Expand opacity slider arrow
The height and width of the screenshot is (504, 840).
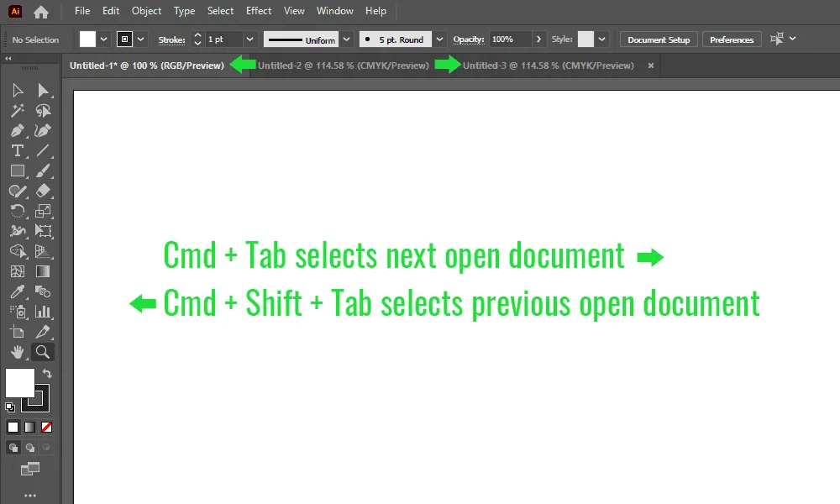539,39
